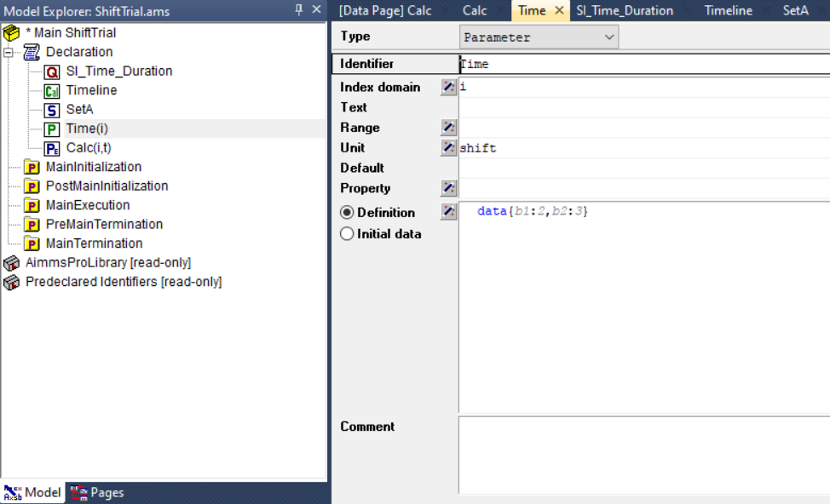This screenshot has height=504, width=830.
Task: Open the Unit wizard button
Action: click(448, 147)
